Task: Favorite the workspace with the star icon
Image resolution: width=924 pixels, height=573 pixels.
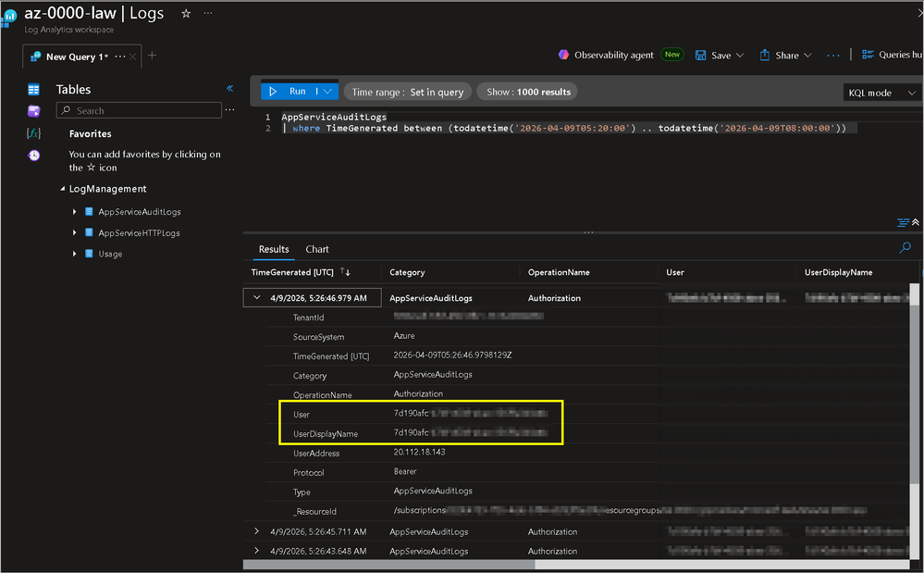Action: coord(186,14)
